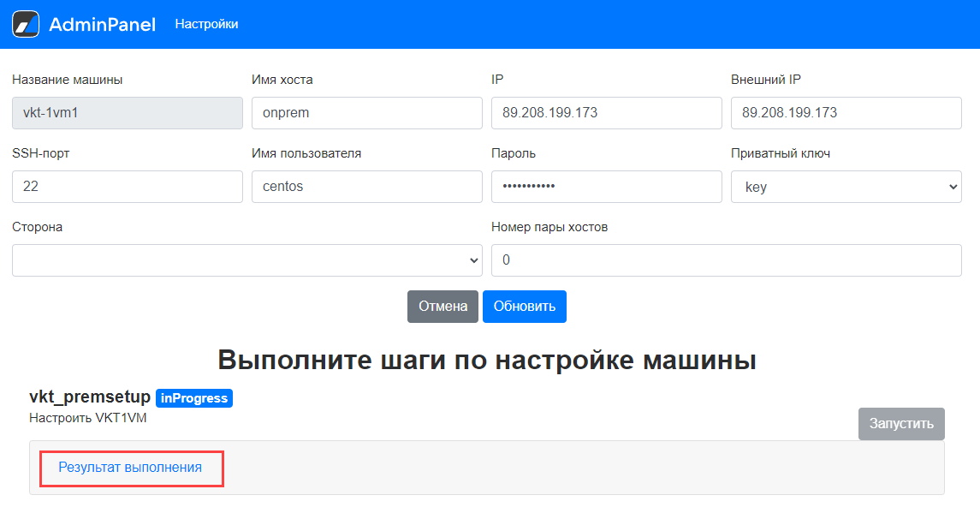Click into the IP address field

click(606, 113)
